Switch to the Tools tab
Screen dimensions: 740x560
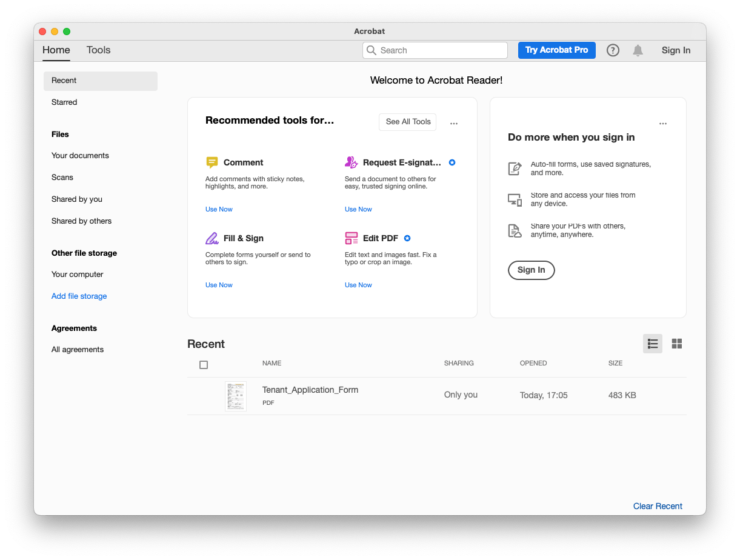pos(99,50)
